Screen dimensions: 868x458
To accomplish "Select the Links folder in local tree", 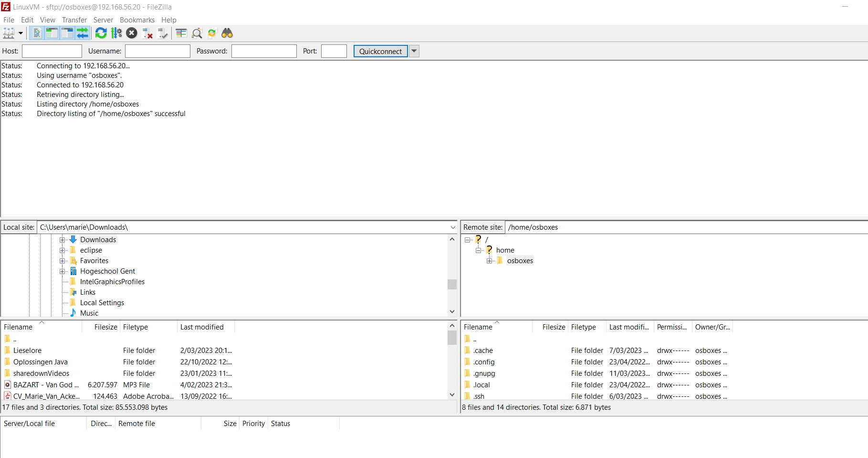I will point(88,292).
